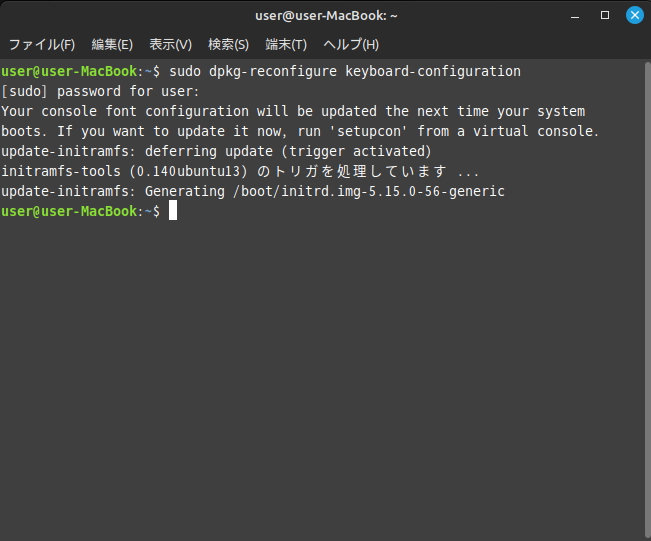Click the 'deferring update (trigger activated)' line
The width and height of the screenshot is (651, 541).
click(216, 151)
